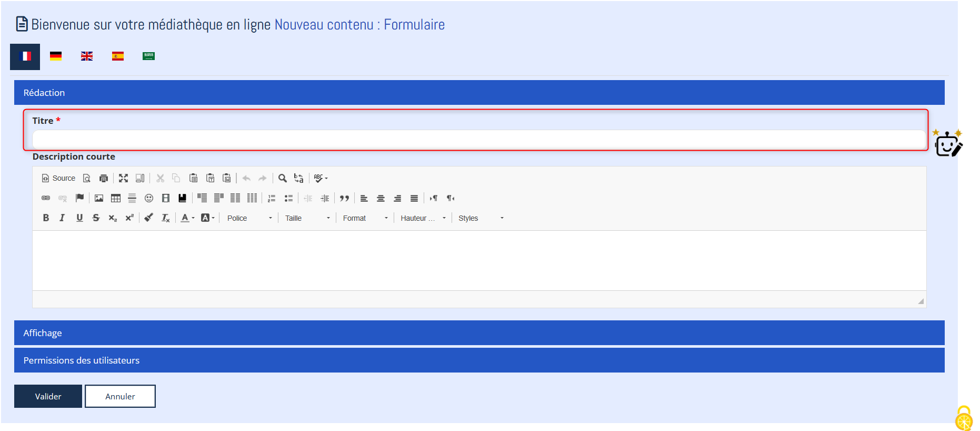Viewport: 980px width, 431px height.
Task: Click the print icon
Action: (x=104, y=178)
